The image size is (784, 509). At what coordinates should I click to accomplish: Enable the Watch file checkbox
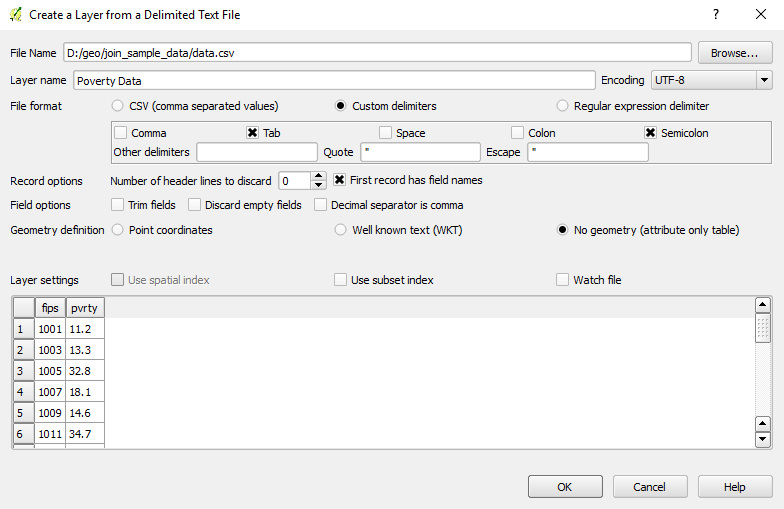coord(562,280)
